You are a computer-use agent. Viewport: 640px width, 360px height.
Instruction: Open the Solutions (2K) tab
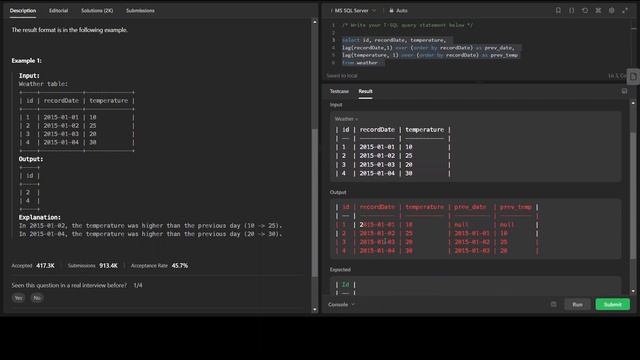(x=97, y=11)
